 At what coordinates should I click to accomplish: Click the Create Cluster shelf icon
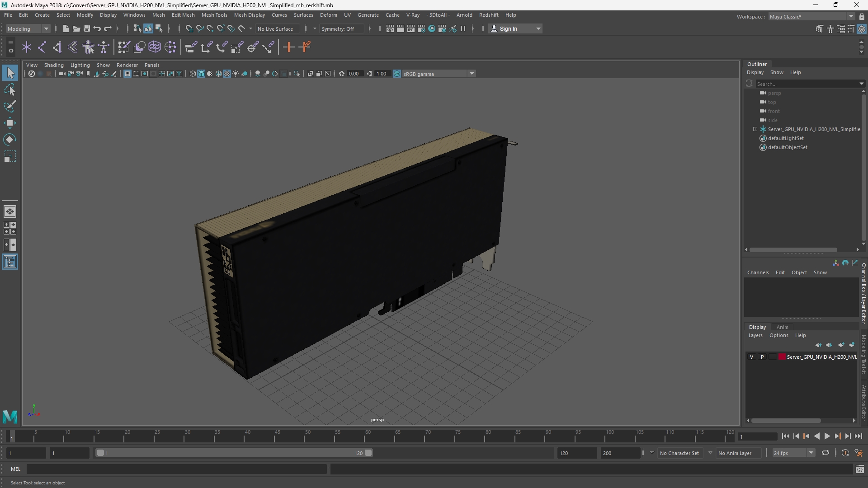click(170, 47)
